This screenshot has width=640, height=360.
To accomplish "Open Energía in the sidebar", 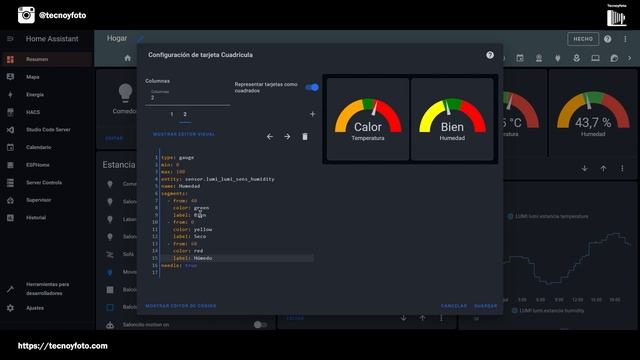I will [47, 94].
